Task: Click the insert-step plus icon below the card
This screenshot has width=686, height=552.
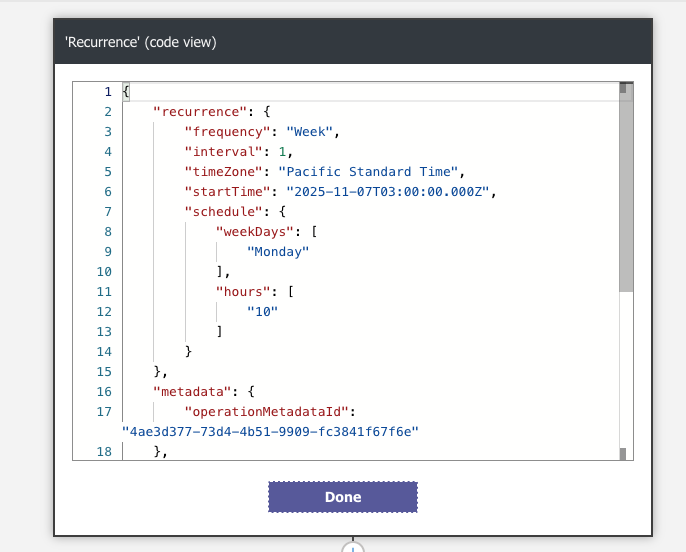Action: [353, 548]
